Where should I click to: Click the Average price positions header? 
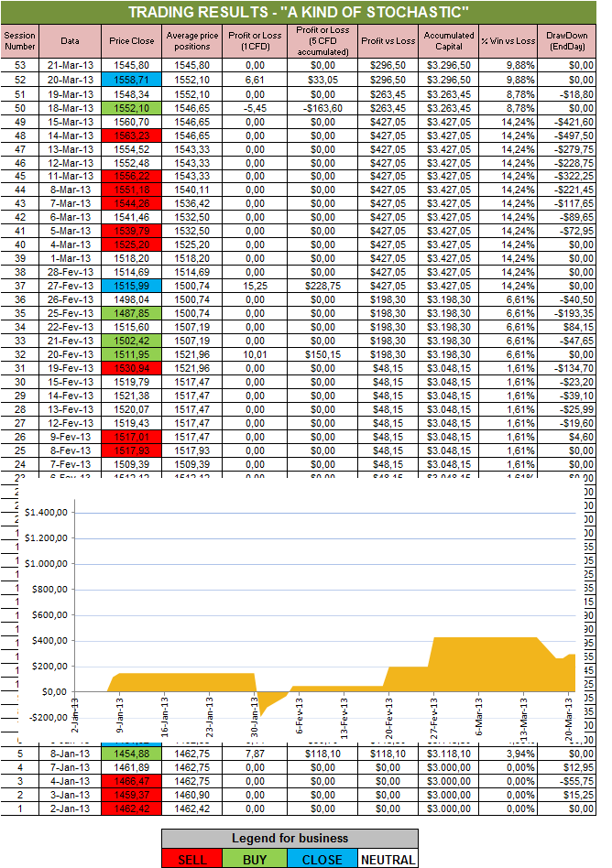[191, 41]
